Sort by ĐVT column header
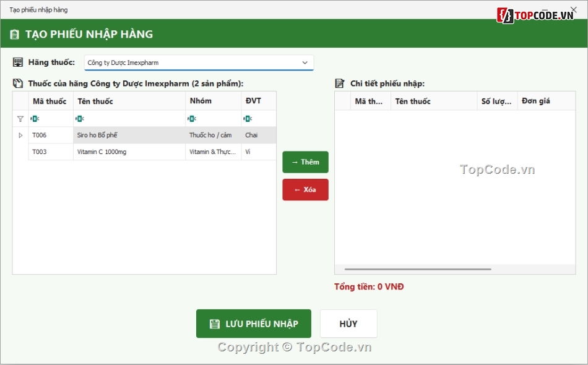This screenshot has width=588, height=365. tap(259, 101)
